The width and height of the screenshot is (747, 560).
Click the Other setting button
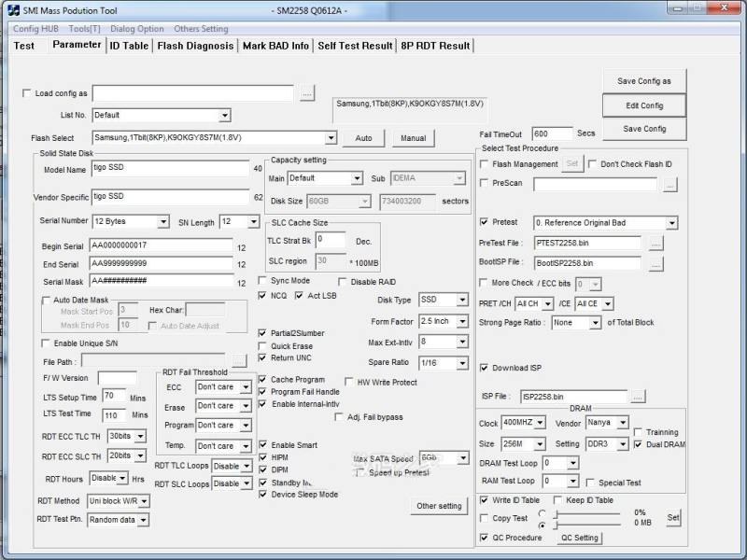[x=439, y=506]
